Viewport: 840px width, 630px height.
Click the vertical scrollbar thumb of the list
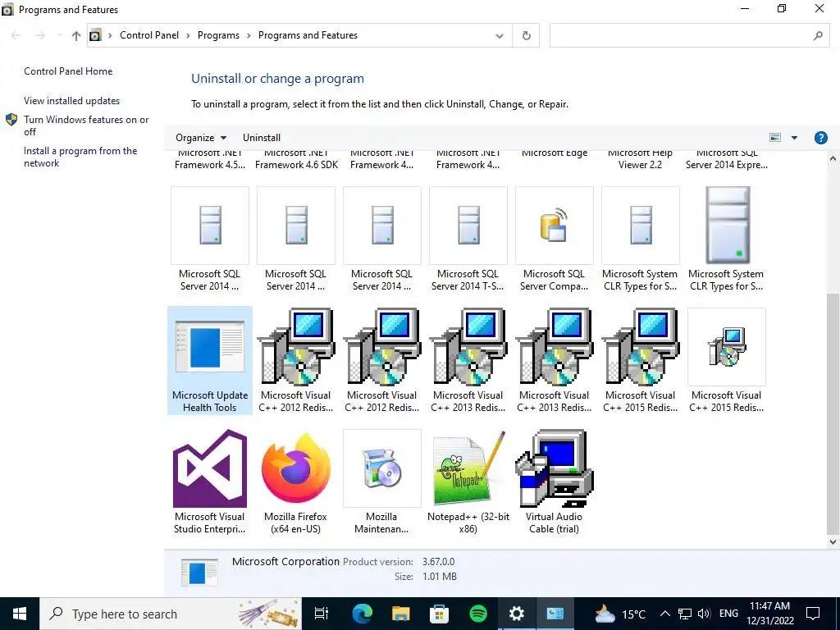point(833,413)
